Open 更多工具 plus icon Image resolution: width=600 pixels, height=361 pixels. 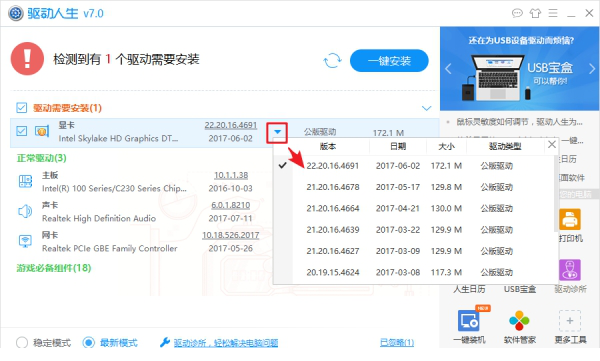(x=570, y=320)
